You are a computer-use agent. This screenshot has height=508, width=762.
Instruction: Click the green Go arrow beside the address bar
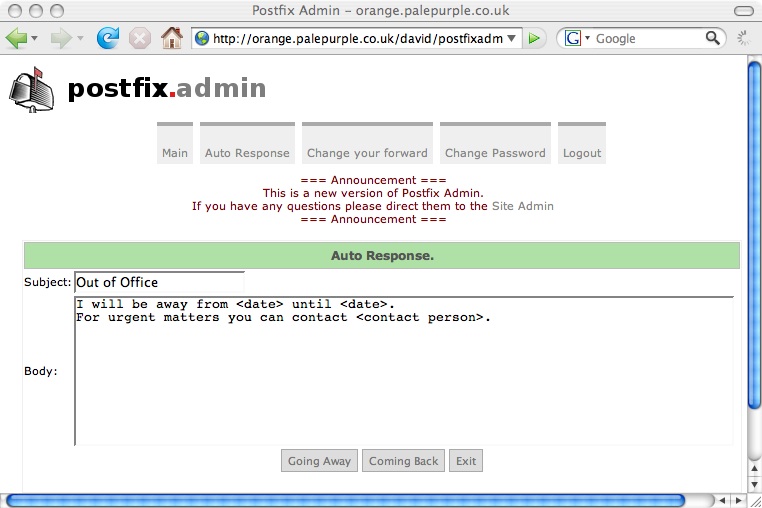[536, 38]
